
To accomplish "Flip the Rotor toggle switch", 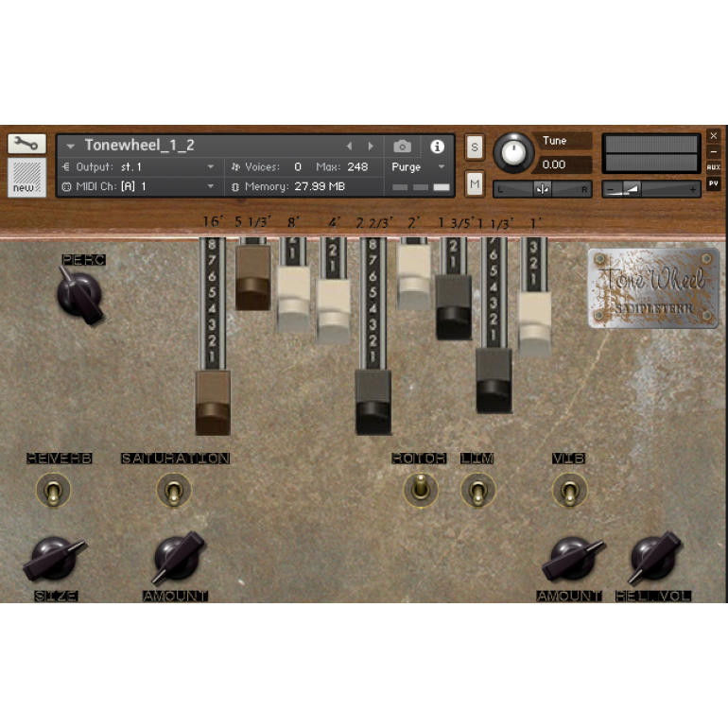I will (418, 489).
